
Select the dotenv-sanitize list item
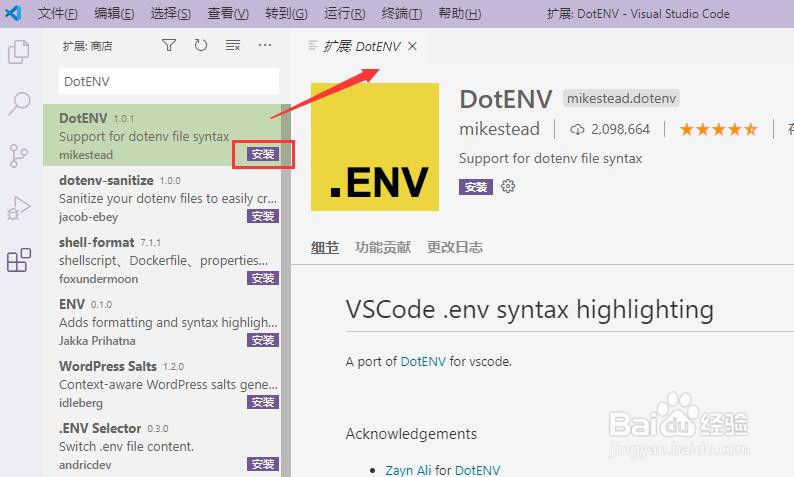coord(162,197)
